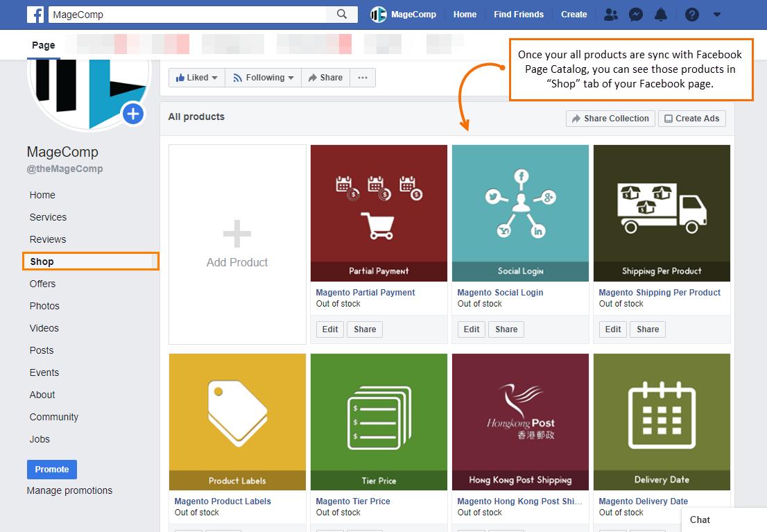Open the Messenger icon
This screenshot has height=532, width=767.
(x=635, y=15)
